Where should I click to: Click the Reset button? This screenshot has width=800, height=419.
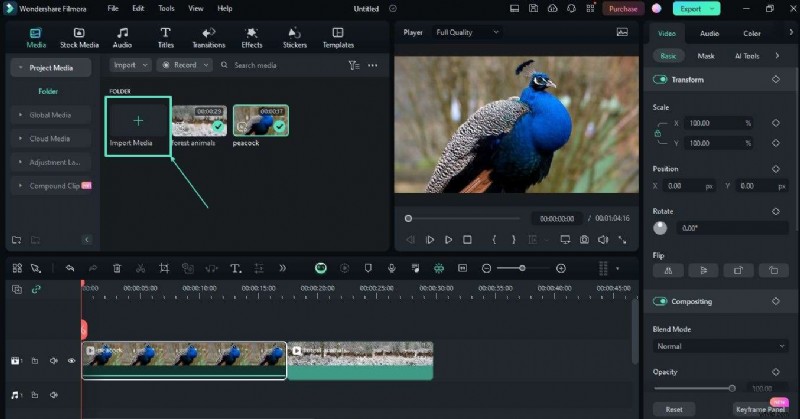pos(673,409)
